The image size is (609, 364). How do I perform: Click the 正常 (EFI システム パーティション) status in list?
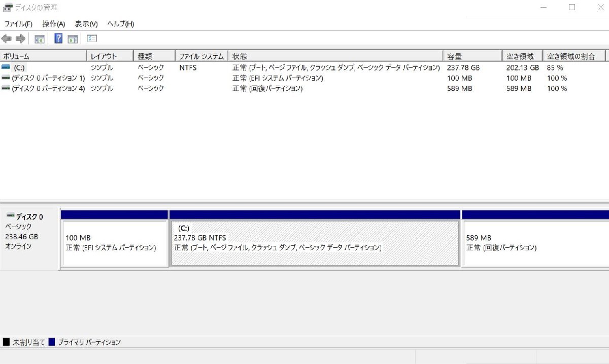[278, 78]
